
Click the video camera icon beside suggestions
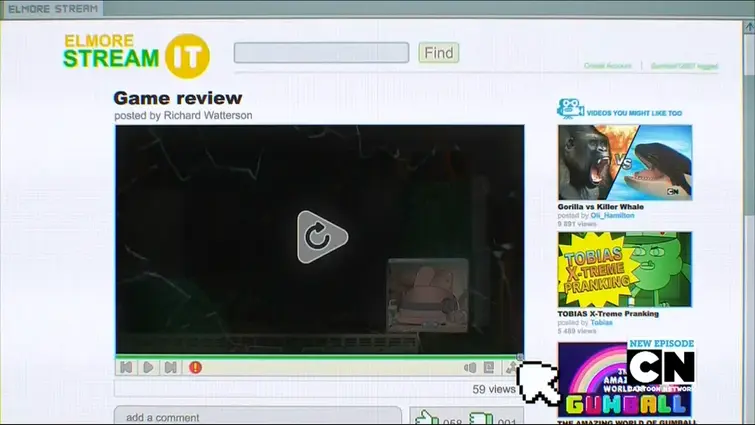tap(571, 108)
